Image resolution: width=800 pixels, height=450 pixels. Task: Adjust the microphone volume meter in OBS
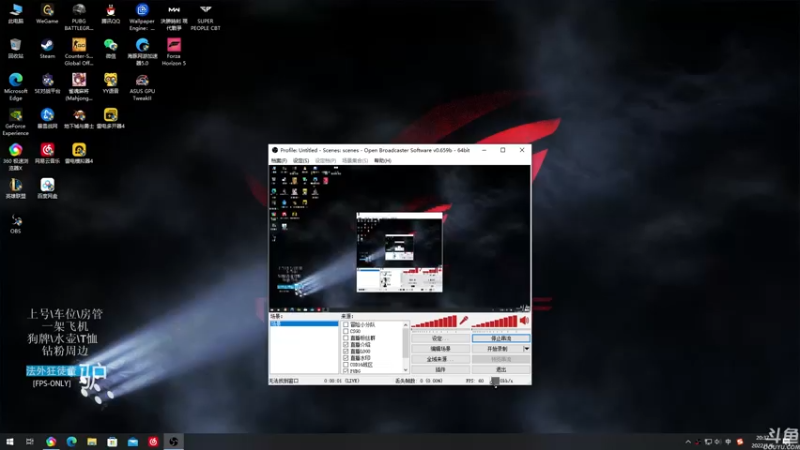point(434,321)
